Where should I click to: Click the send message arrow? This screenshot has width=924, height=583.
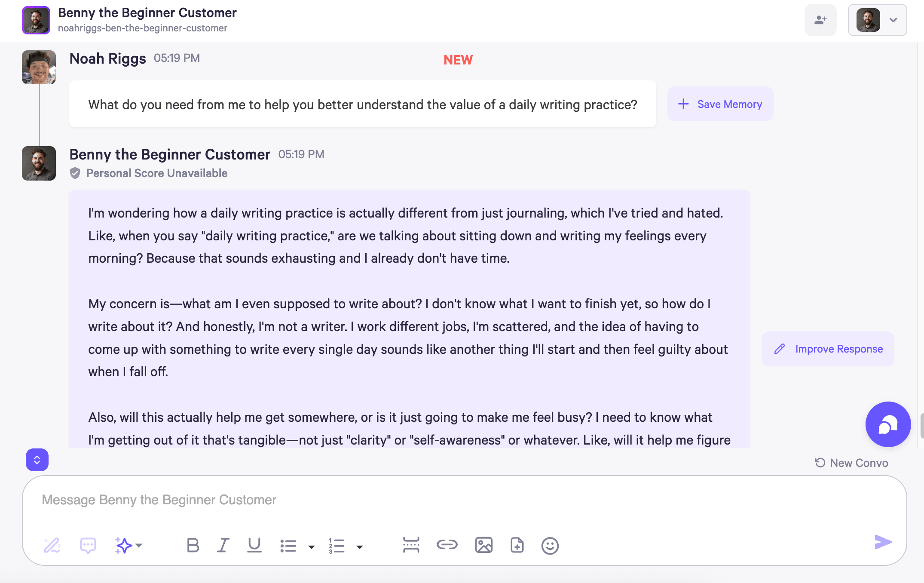coord(883,542)
